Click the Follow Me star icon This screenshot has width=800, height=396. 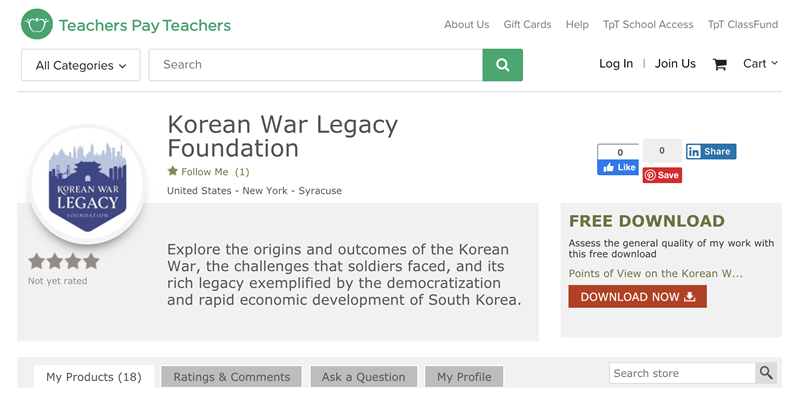[172, 171]
